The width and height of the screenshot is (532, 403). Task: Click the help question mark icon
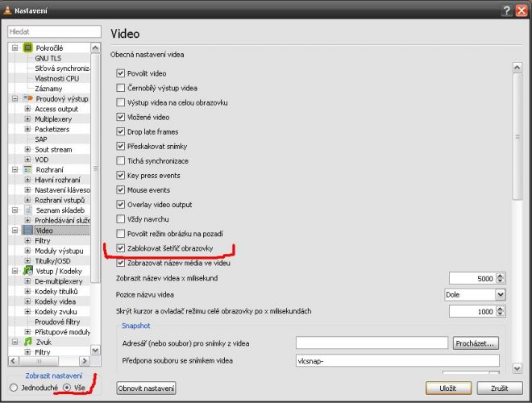point(506,10)
